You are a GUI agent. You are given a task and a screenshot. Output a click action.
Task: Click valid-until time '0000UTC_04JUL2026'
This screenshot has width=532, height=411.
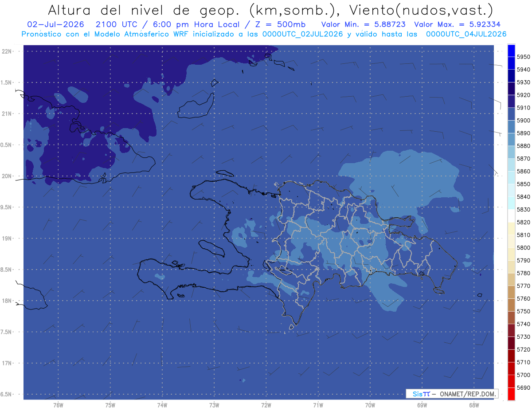[x=466, y=34]
